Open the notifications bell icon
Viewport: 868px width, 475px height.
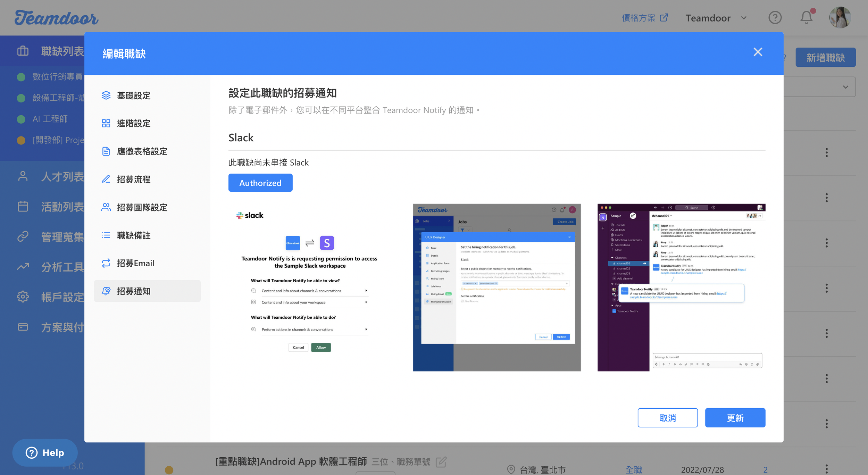[x=807, y=17]
